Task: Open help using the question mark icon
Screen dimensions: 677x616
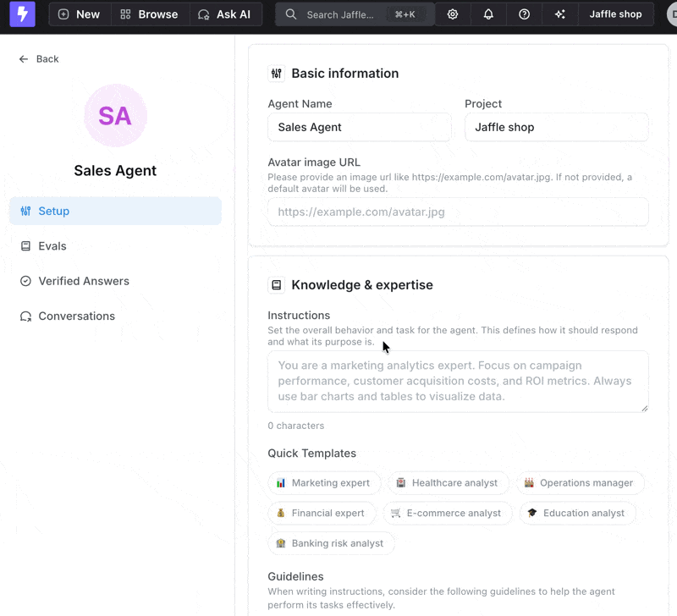Action: [x=524, y=14]
